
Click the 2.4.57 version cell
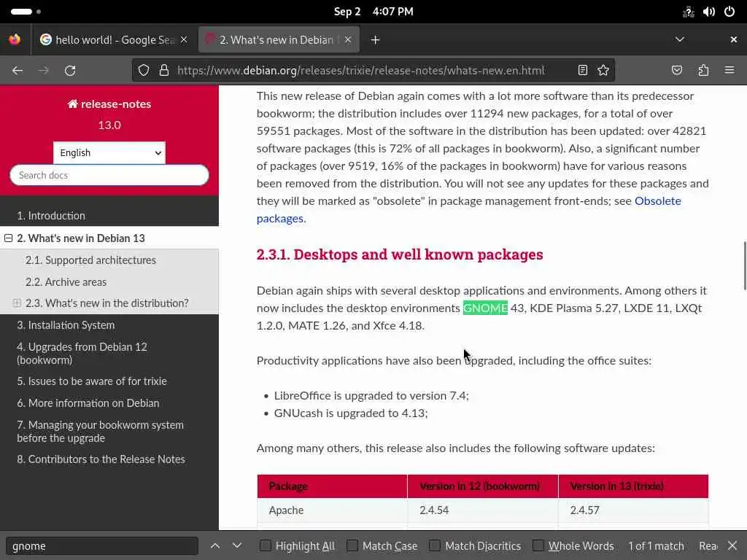[633, 510]
